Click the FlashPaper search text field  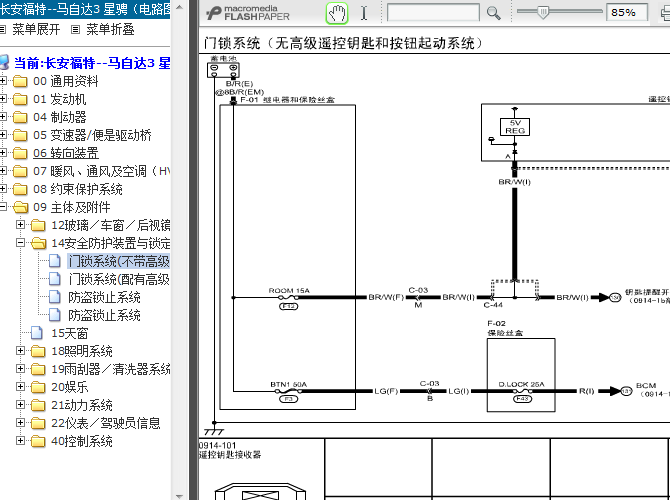tap(433, 12)
